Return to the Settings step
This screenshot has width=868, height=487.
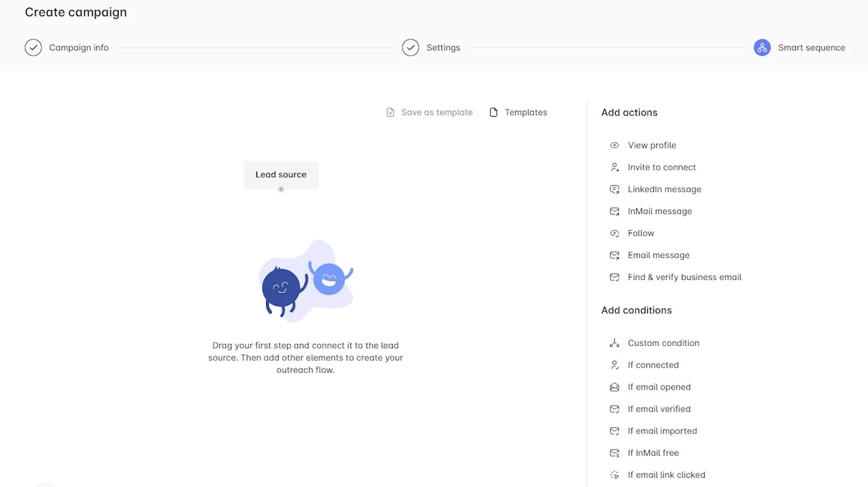[431, 48]
